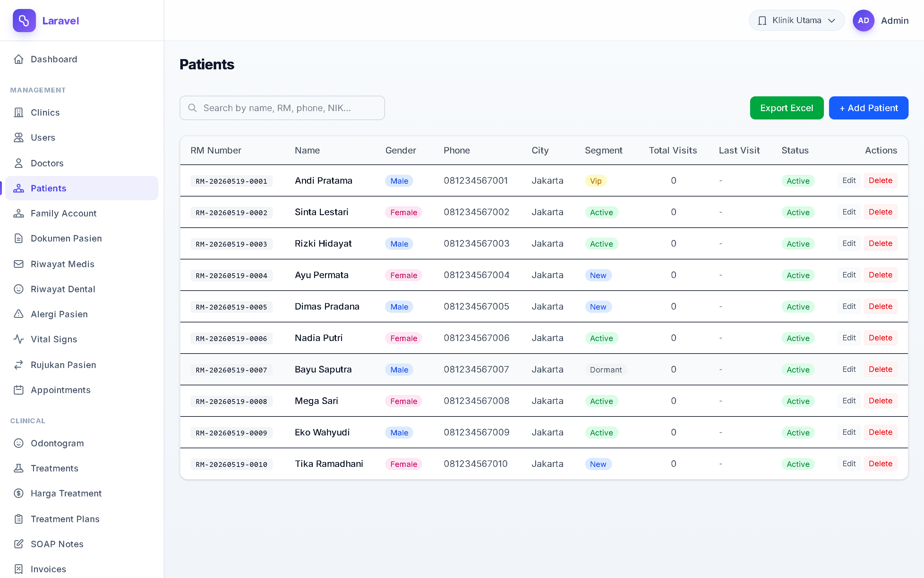Click RM number RM-20260519-0005
Viewport: 924px width, 578px height.
[x=231, y=307]
